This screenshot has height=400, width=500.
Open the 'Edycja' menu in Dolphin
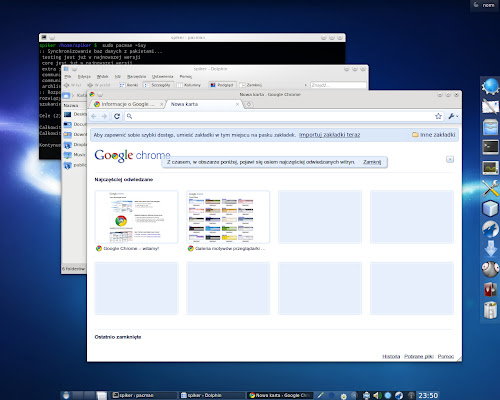[84, 77]
